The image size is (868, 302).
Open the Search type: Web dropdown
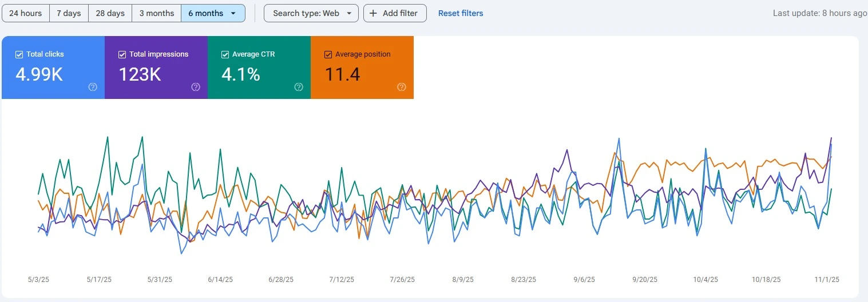tap(311, 13)
